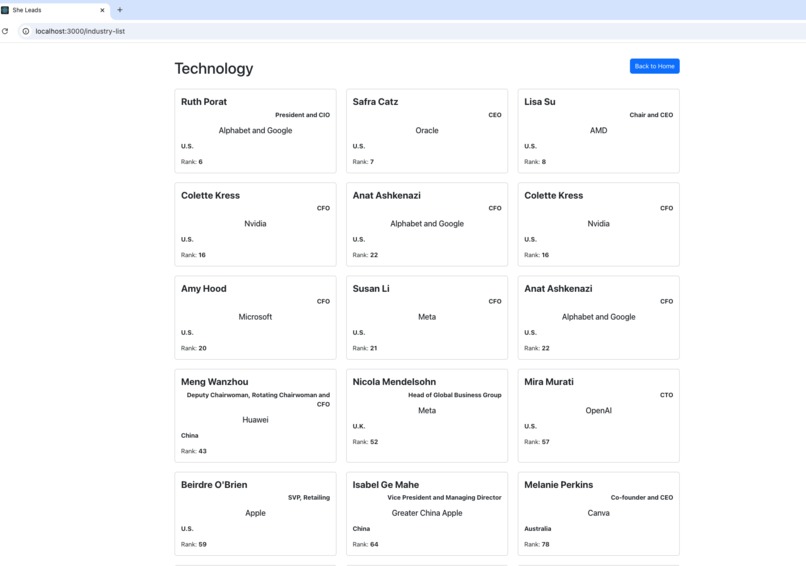Viewport: 806px width, 566px height.
Task: Click the Australia country text
Action: coord(537,528)
